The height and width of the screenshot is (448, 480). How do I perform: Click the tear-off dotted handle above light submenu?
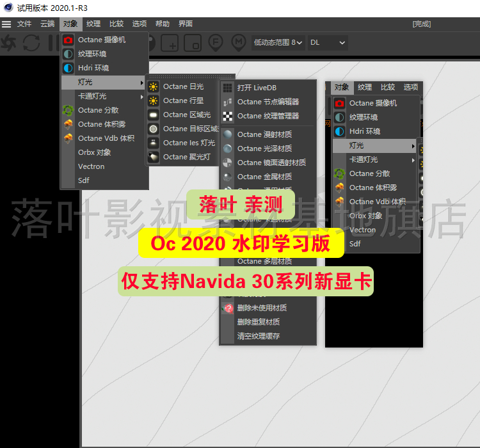coord(190,77)
